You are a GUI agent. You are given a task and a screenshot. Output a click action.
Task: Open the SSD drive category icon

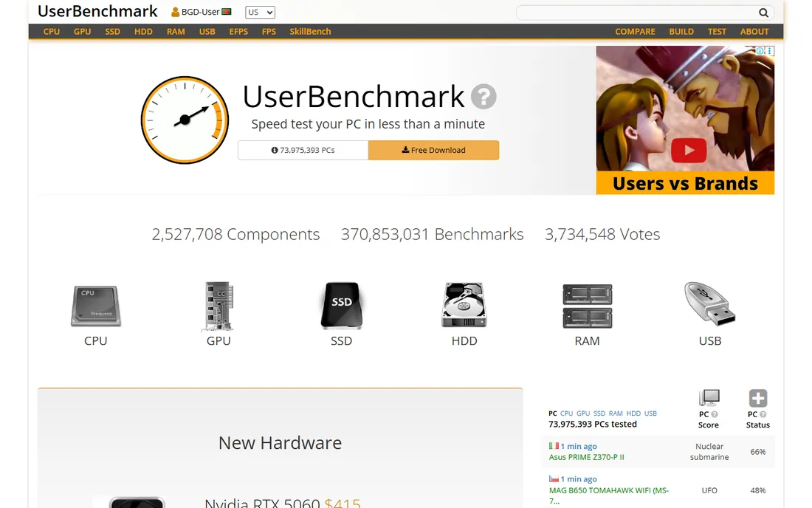[341, 306]
